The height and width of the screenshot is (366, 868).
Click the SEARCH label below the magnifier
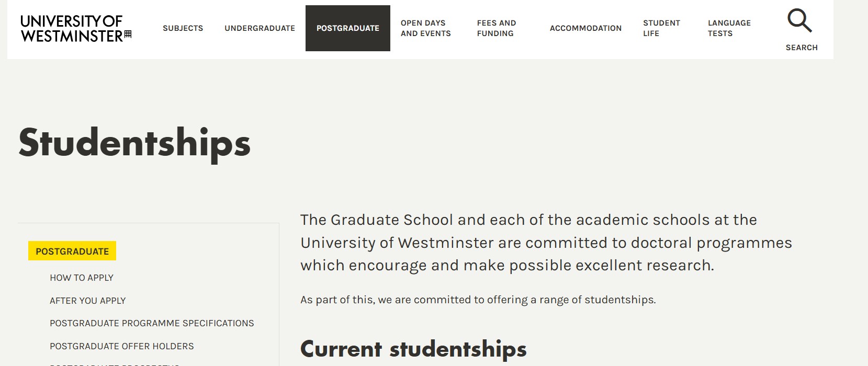pyautogui.click(x=801, y=47)
